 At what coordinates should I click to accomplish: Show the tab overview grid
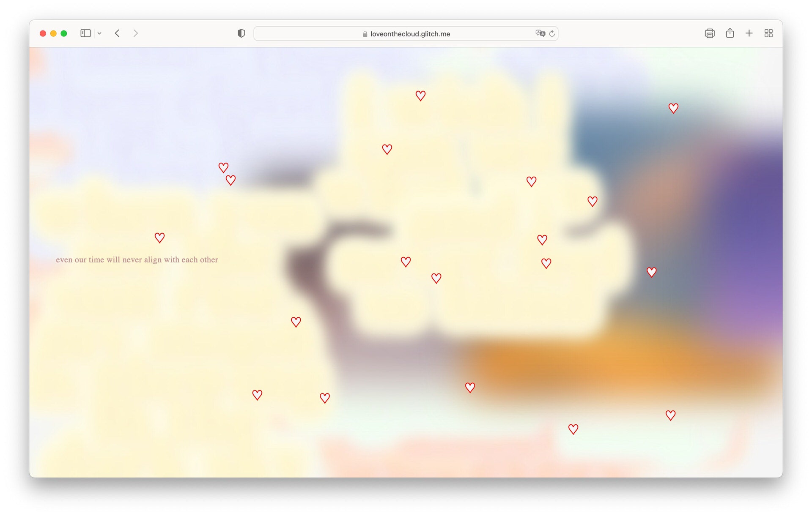pos(768,33)
